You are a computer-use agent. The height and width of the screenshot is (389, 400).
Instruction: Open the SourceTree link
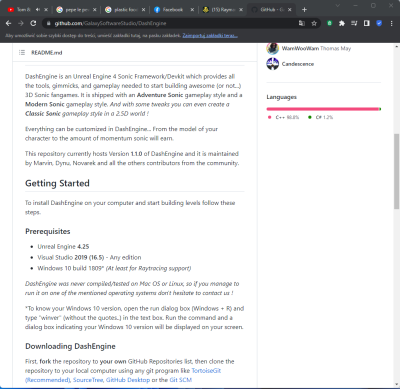(x=88, y=380)
